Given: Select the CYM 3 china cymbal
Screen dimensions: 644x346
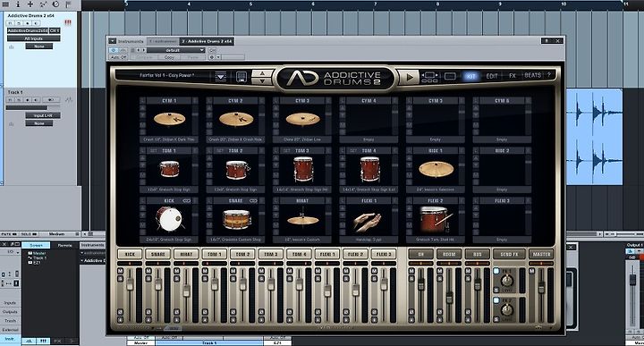Looking at the screenshot, I should [302, 120].
